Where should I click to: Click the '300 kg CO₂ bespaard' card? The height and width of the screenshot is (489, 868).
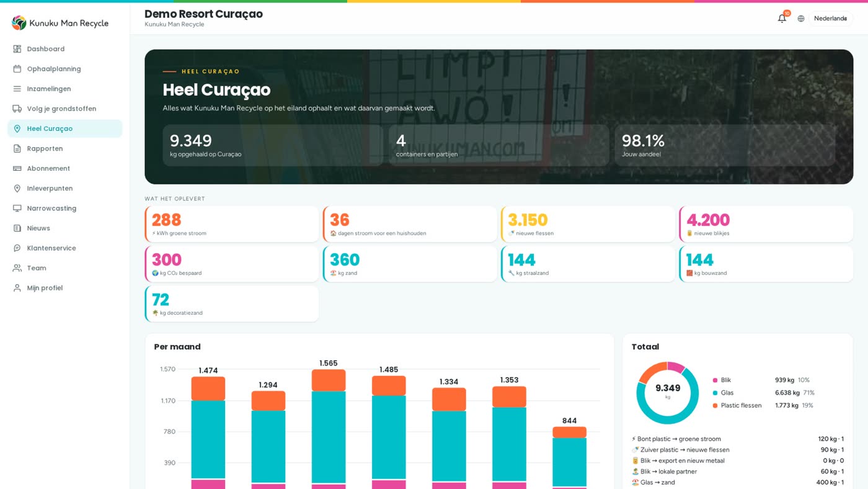point(232,264)
